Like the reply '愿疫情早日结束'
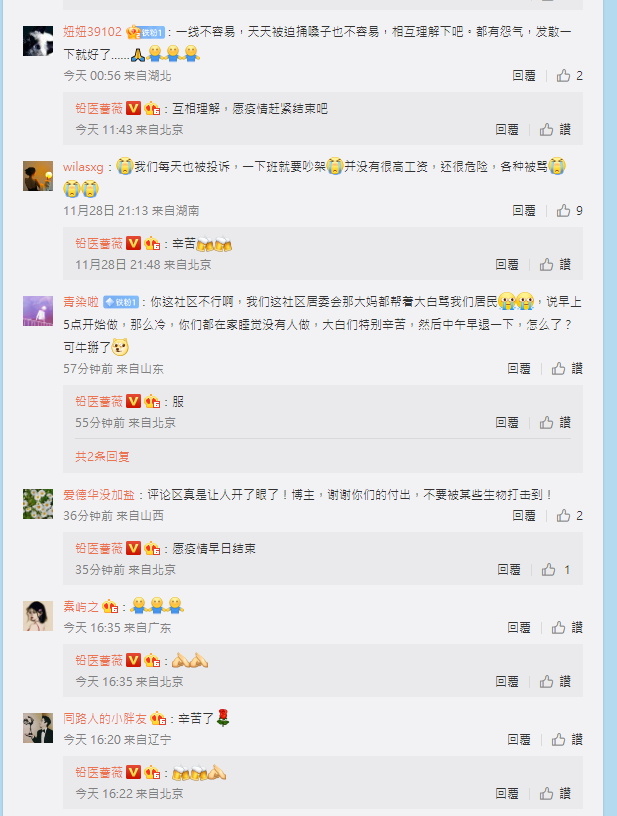This screenshot has height=816, width=617. [x=555, y=570]
